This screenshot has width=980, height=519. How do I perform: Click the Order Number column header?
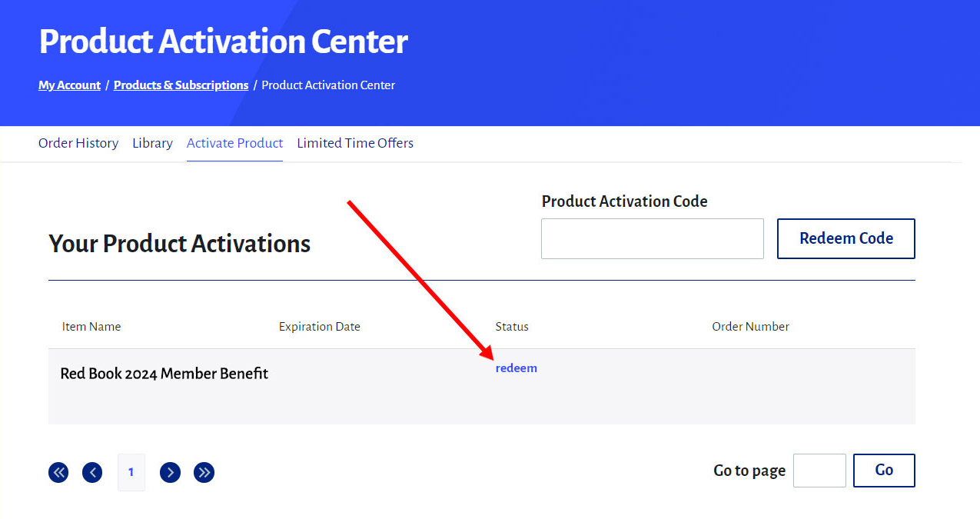pos(750,327)
